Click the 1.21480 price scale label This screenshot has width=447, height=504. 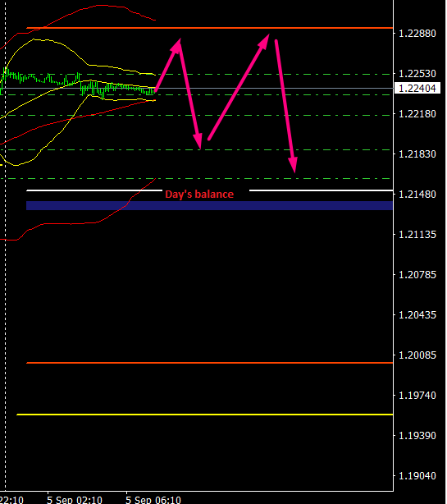[x=417, y=195]
